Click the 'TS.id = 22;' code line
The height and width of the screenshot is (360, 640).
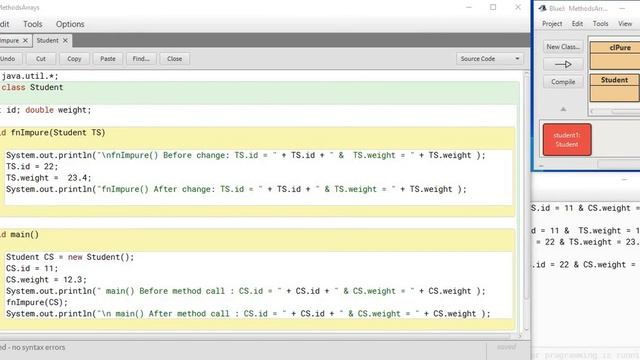(32, 167)
